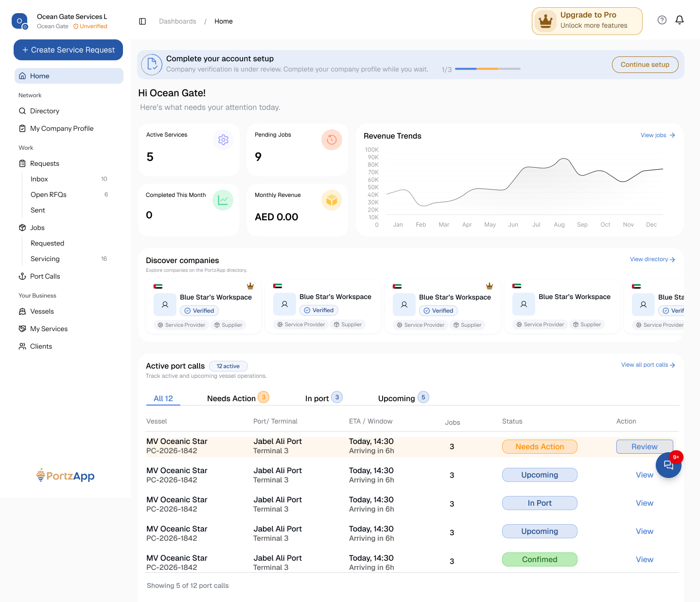Click the Pending Jobs clock icon

pyautogui.click(x=332, y=140)
